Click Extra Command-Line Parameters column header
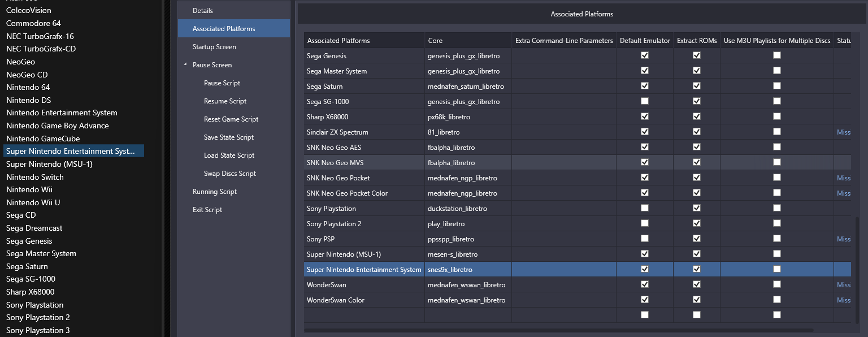 [564, 41]
